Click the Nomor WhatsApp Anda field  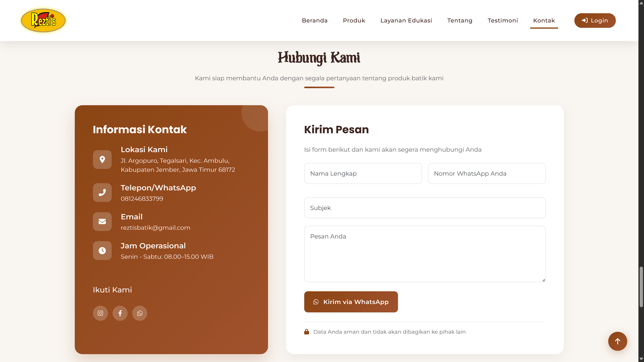point(487,174)
